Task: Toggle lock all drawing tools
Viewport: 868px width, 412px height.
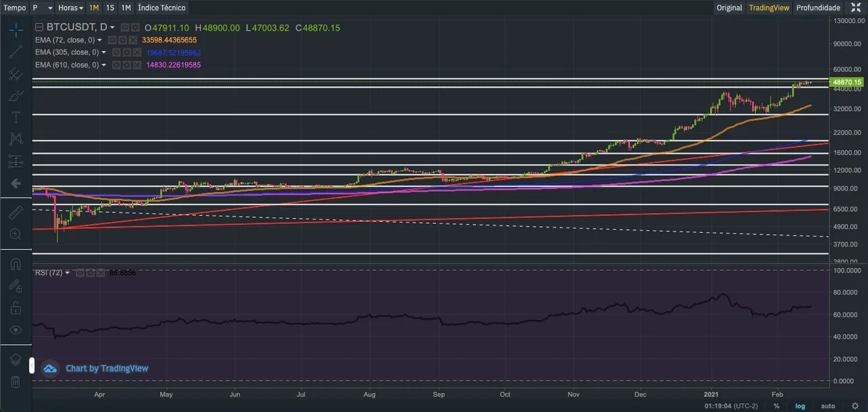Action: 16,307
